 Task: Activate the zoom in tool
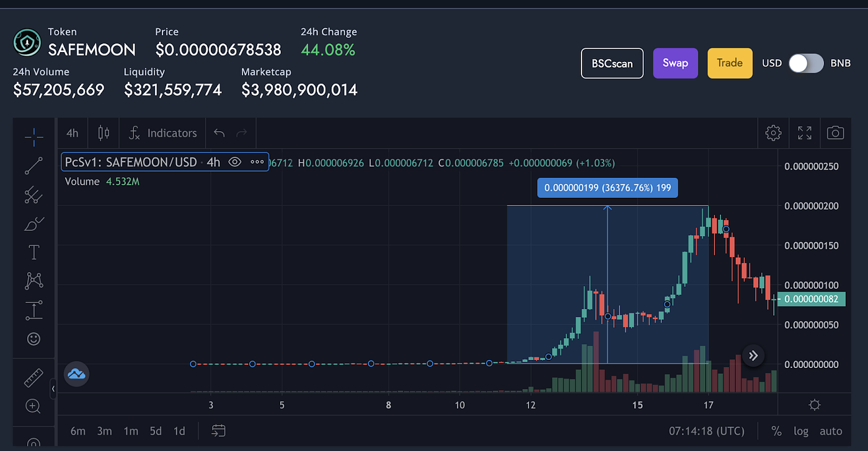pos(33,406)
